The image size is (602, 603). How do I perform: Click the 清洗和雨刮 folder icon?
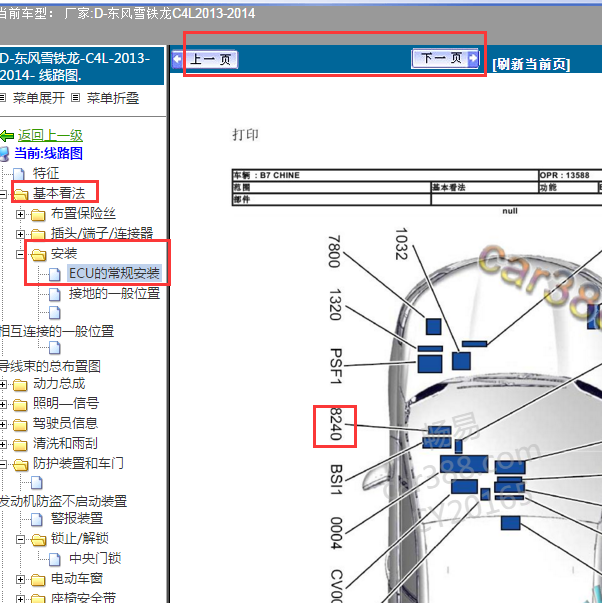click(x=20, y=445)
